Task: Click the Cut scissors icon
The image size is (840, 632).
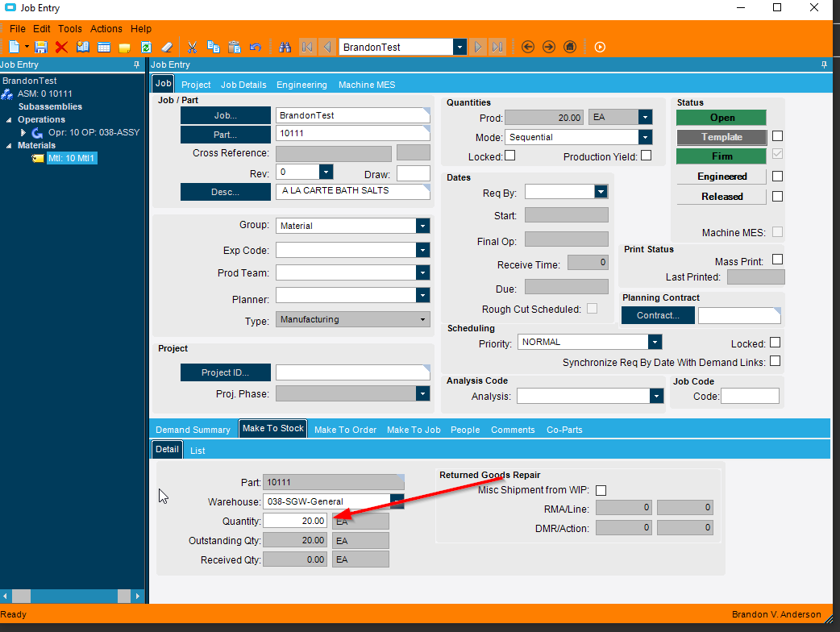Action: pos(193,47)
